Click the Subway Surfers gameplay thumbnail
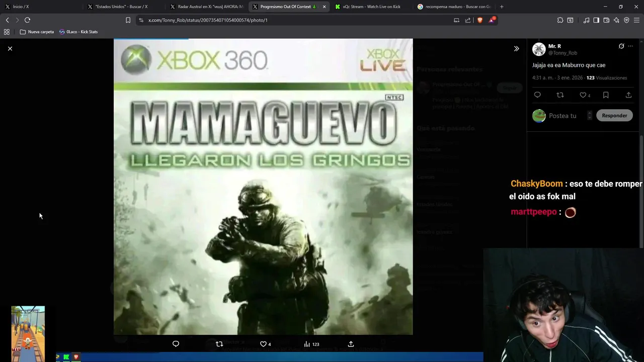 point(28,334)
